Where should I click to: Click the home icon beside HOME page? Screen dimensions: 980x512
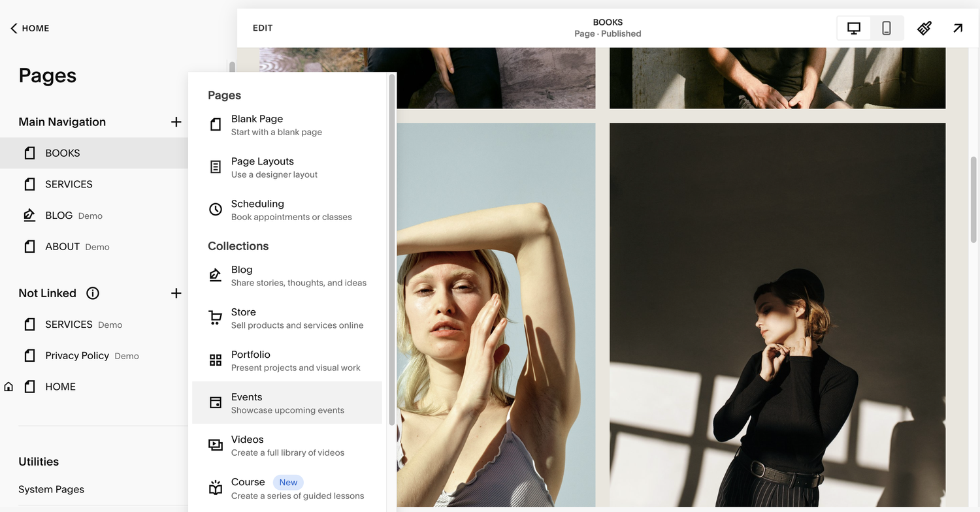point(8,386)
